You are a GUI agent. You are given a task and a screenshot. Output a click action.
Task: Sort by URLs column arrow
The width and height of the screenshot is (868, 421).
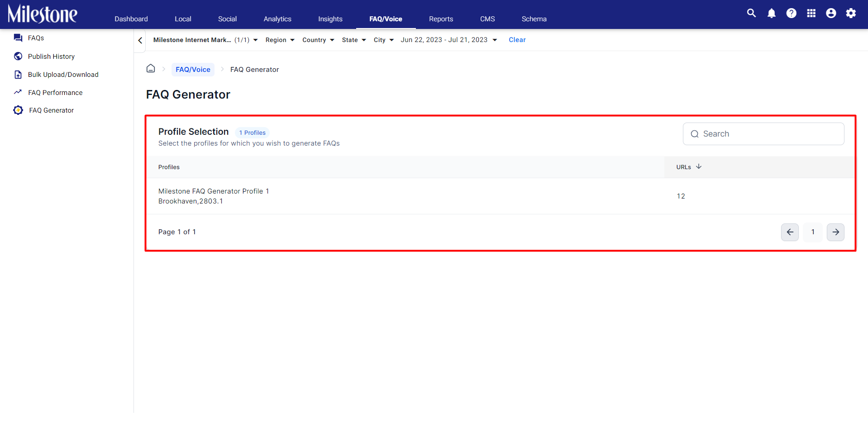point(699,166)
